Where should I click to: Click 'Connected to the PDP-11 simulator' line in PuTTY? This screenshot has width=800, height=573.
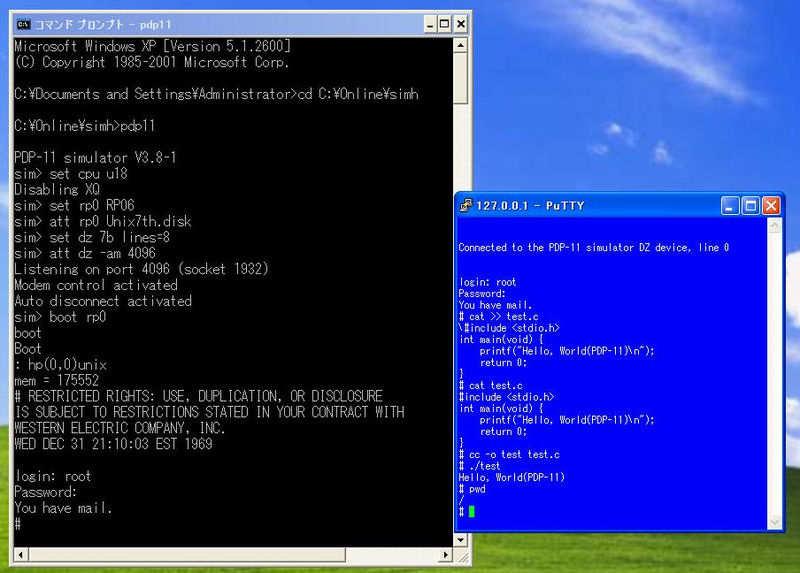click(594, 247)
